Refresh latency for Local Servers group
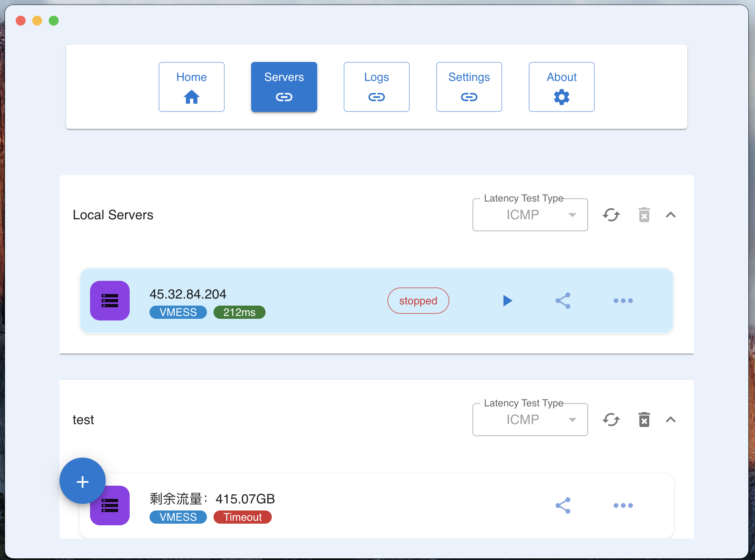This screenshot has height=560, width=755. tap(611, 215)
